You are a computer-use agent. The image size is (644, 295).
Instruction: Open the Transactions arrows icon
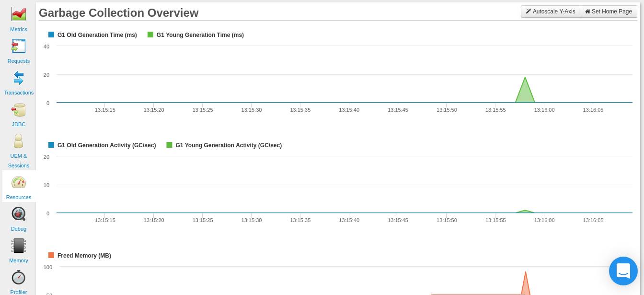(19, 78)
